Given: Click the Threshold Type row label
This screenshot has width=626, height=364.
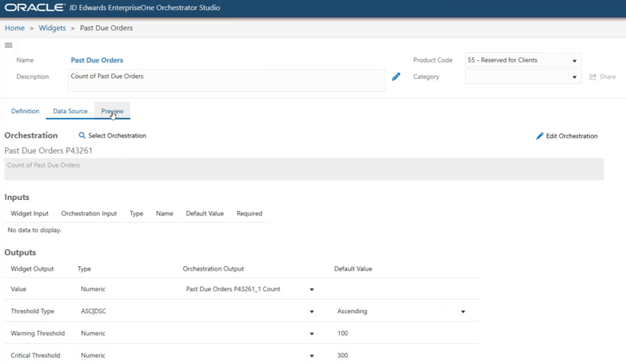Looking at the screenshot, I should [x=32, y=311].
